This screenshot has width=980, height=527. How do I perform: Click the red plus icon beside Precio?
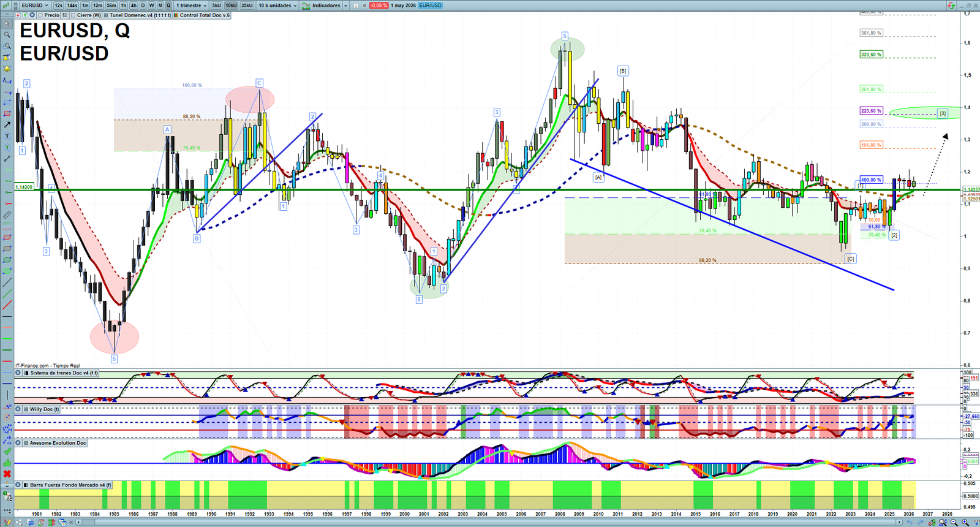[x=18, y=15]
